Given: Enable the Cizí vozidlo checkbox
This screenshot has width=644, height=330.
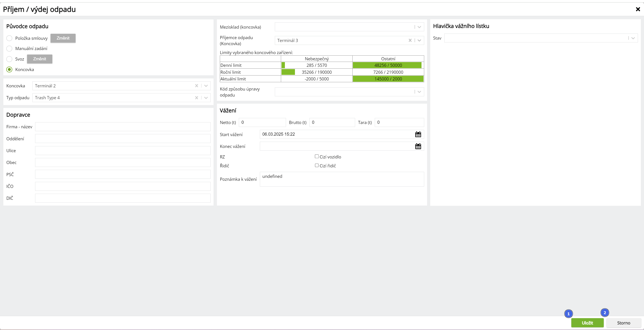Looking at the screenshot, I should 316,156.
